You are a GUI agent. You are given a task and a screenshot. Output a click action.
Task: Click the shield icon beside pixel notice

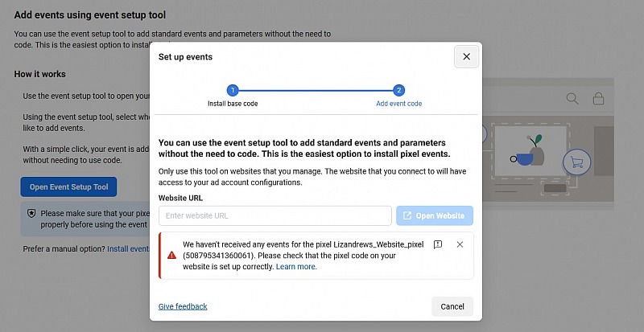pos(31,213)
